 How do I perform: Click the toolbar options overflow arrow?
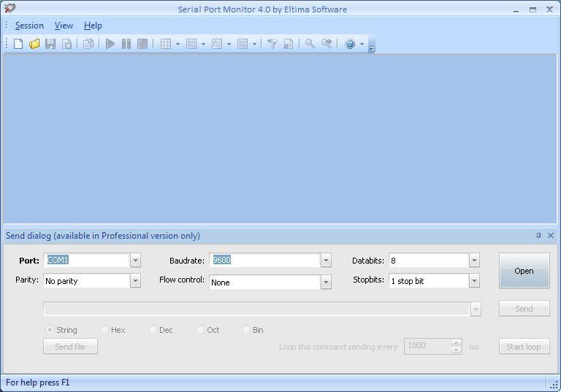coord(371,49)
